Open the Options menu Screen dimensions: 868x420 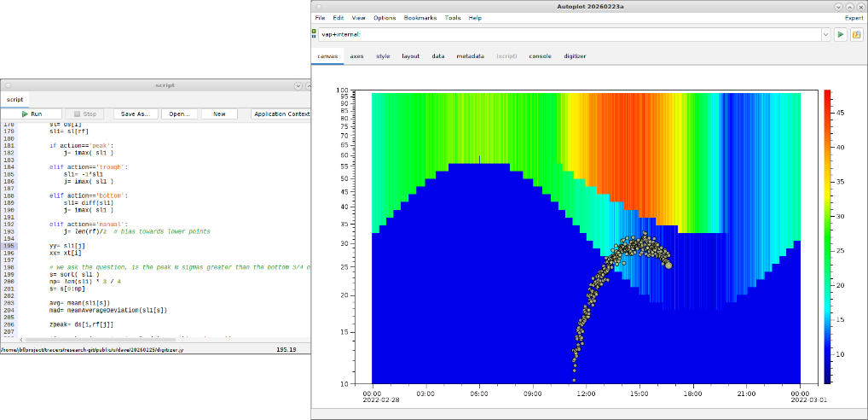(x=385, y=18)
